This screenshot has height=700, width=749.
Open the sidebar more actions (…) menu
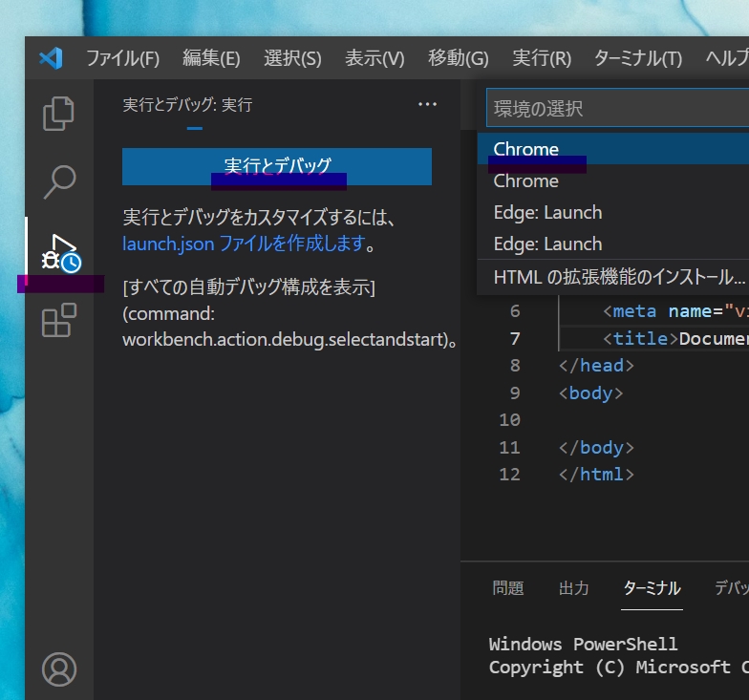click(427, 105)
